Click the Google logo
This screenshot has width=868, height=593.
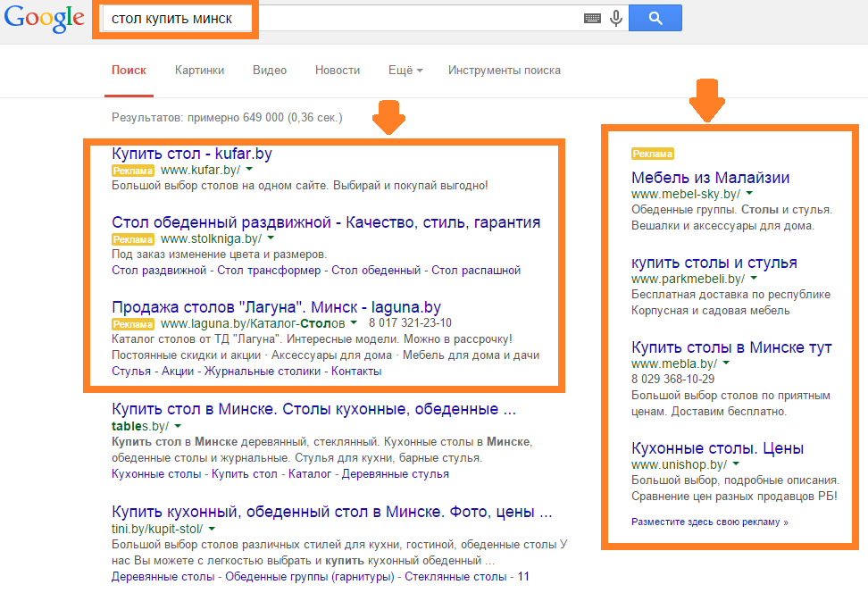point(45,18)
